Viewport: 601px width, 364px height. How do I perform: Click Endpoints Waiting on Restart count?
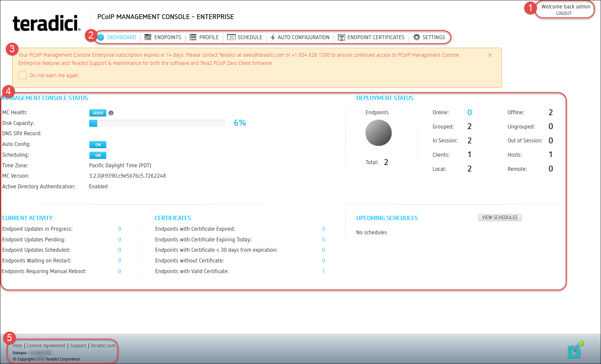click(120, 260)
